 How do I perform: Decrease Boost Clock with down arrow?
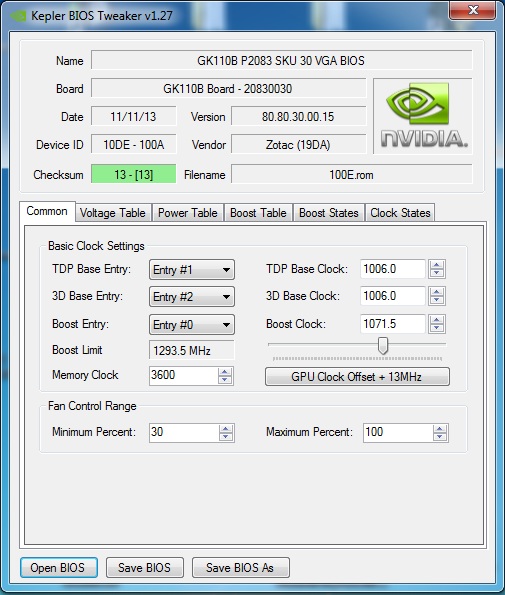437,328
